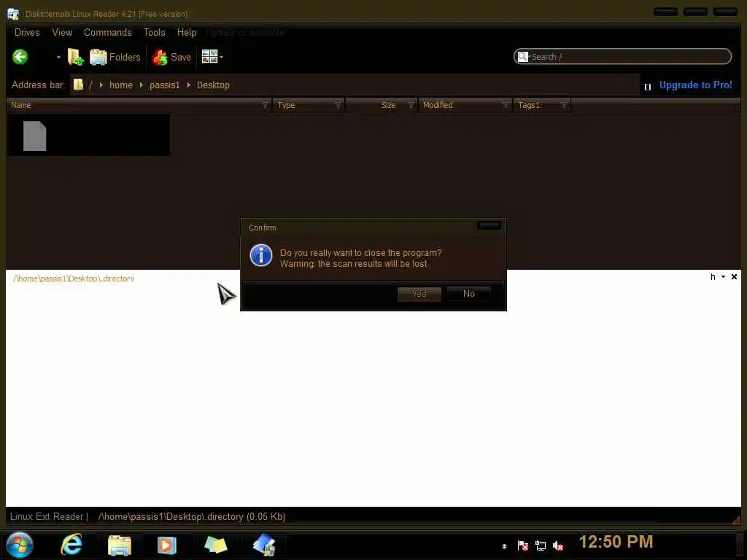The image size is (747, 560).
Task: Open Windows Media Player from taskbar
Action: pos(167,545)
